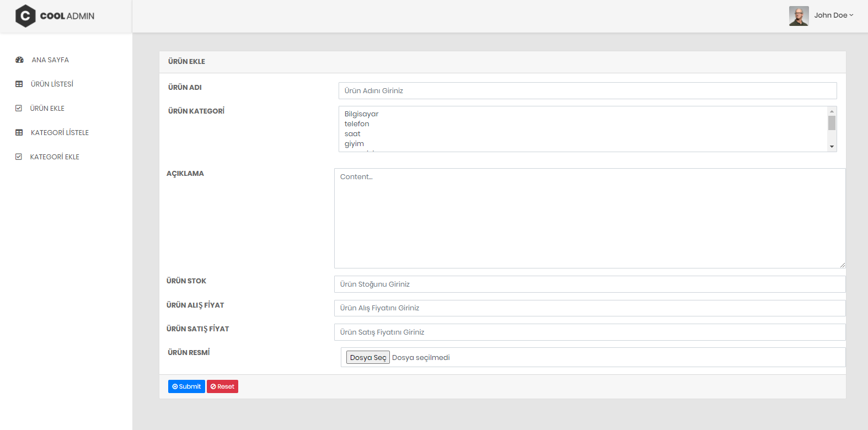Focus the Ürün Satış Fiyatını Giriniz field

point(590,332)
